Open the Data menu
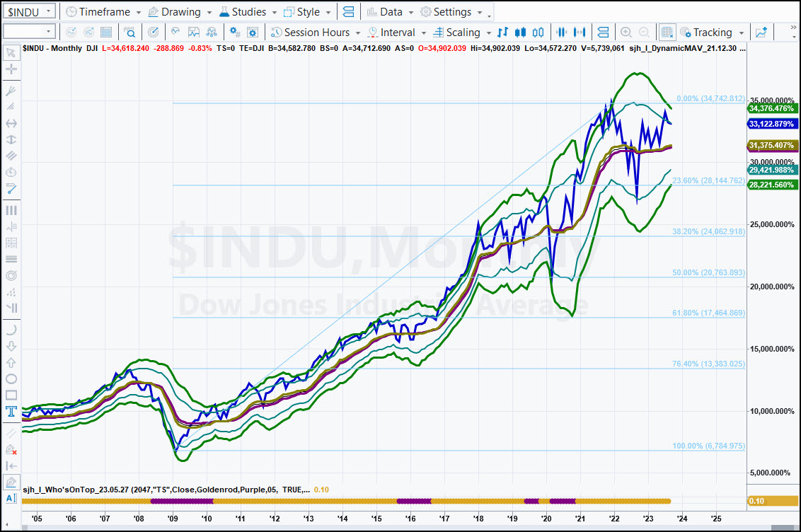The width and height of the screenshot is (801, 532). coord(390,12)
